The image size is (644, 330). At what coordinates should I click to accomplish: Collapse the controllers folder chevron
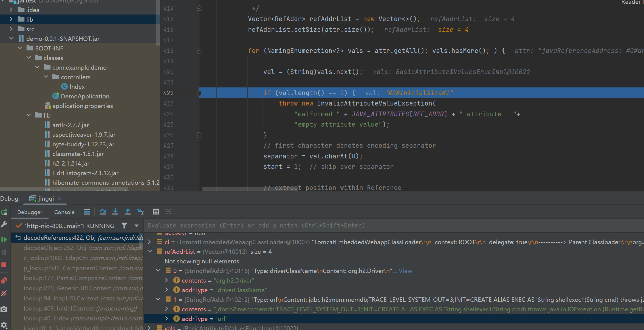click(46, 77)
